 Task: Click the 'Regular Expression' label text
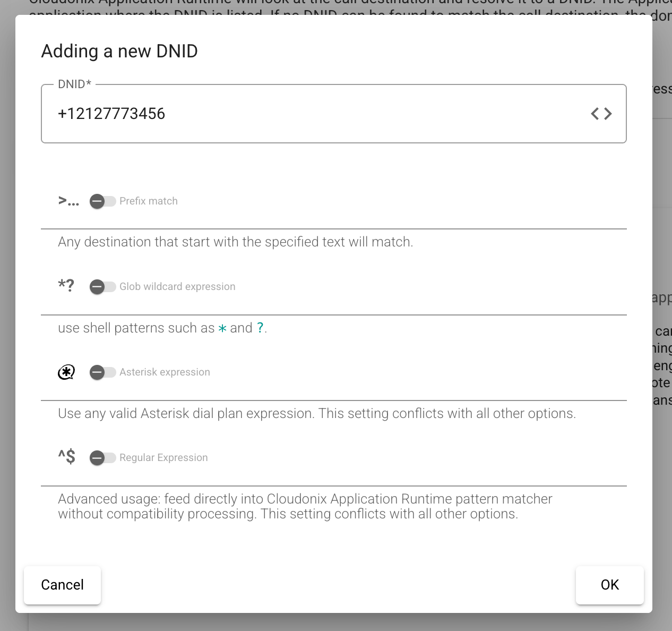point(163,458)
